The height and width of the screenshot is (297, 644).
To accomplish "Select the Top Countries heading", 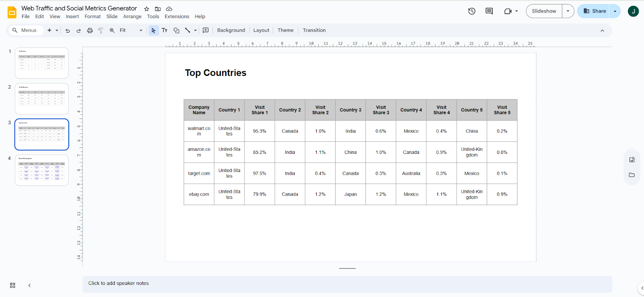I will click(216, 73).
